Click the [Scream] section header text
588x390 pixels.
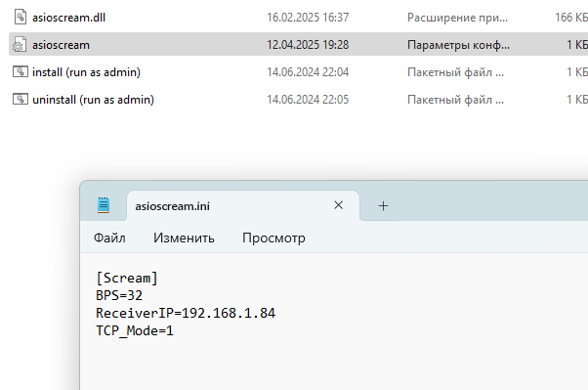127,279
